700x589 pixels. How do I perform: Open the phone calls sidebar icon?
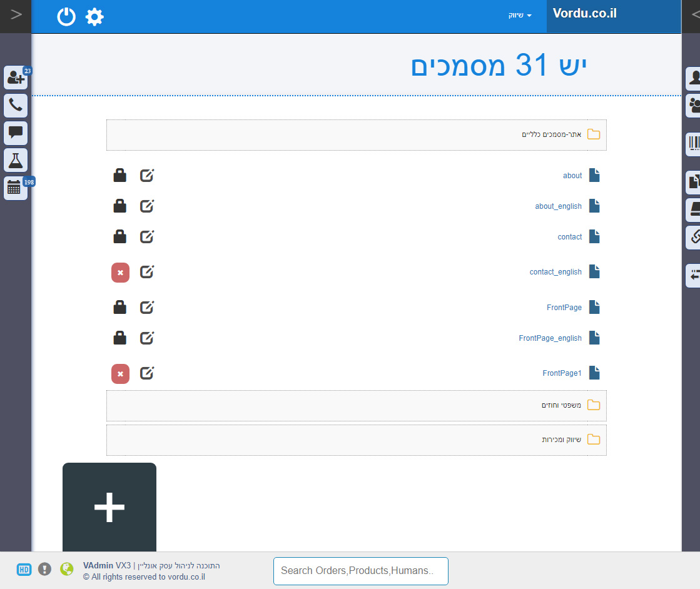pyautogui.click(x=16, y=106)
